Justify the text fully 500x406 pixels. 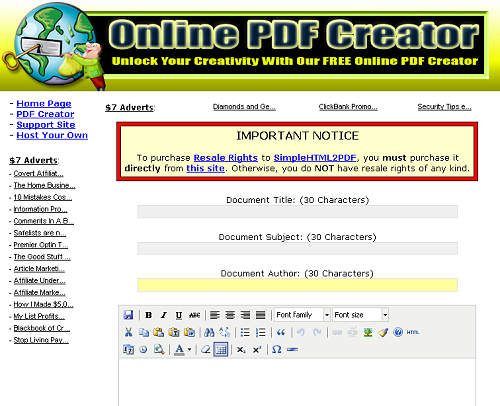[261, 315]
